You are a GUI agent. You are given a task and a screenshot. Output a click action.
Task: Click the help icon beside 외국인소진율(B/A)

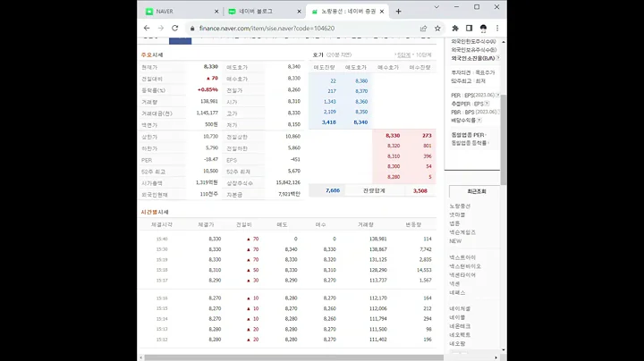point(498,58)
